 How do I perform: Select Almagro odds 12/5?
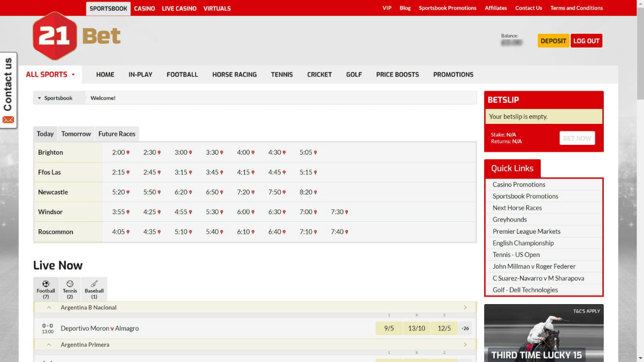[444, 328]
